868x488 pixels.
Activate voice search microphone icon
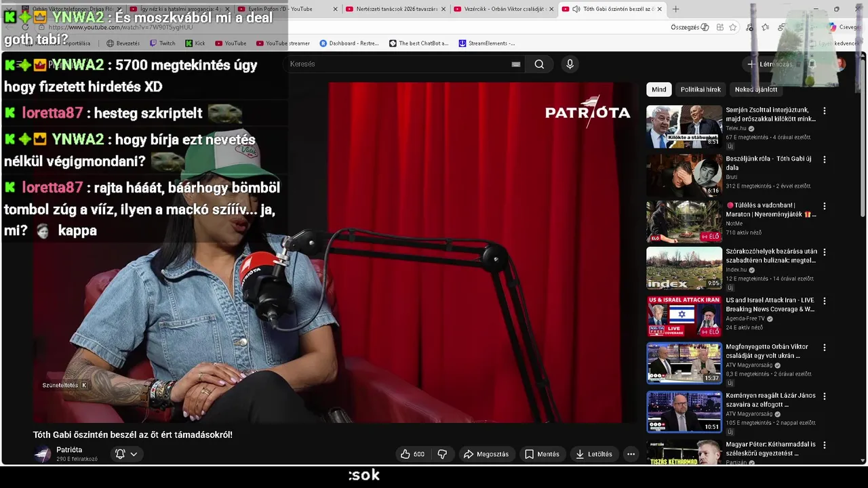(570, 64)
